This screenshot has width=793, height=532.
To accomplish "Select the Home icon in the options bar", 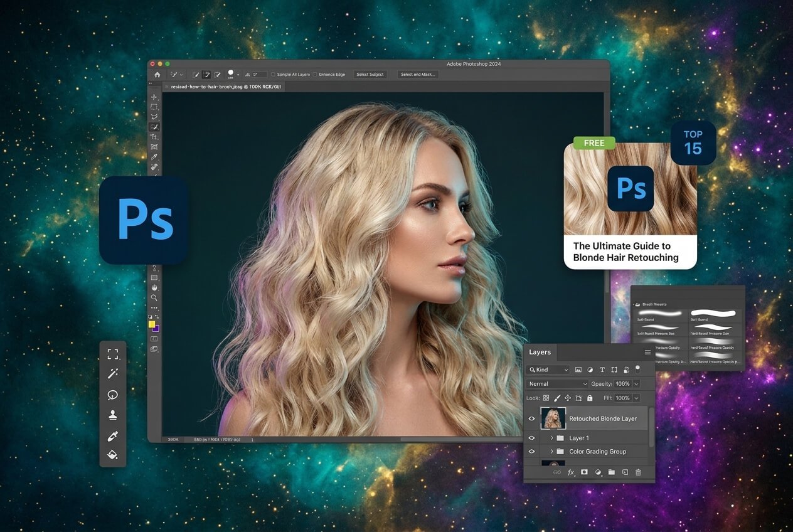I will (157, 74).
